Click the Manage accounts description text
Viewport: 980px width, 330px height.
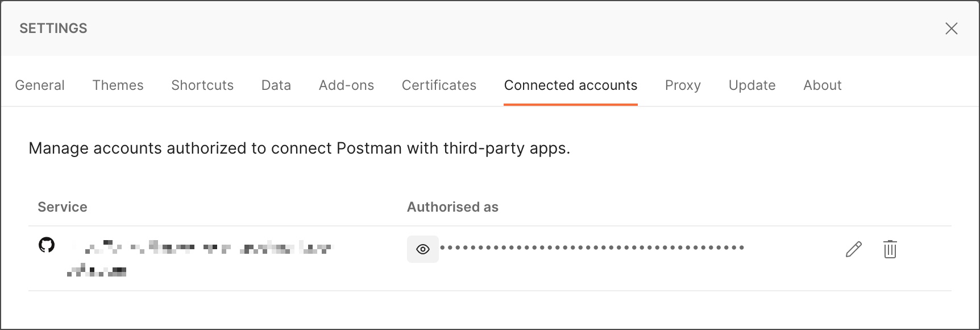(299, 148)
